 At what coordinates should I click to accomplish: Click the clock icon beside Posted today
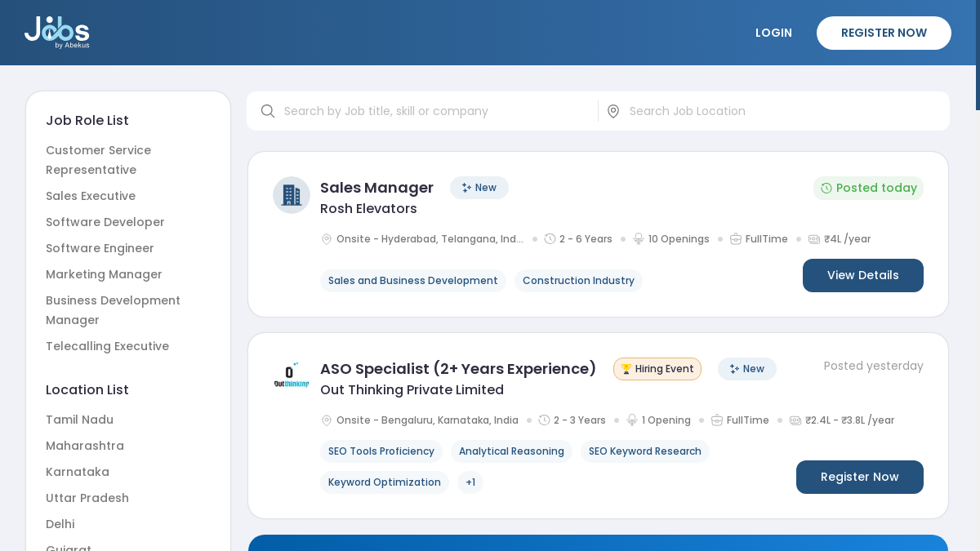click(826, 189)
